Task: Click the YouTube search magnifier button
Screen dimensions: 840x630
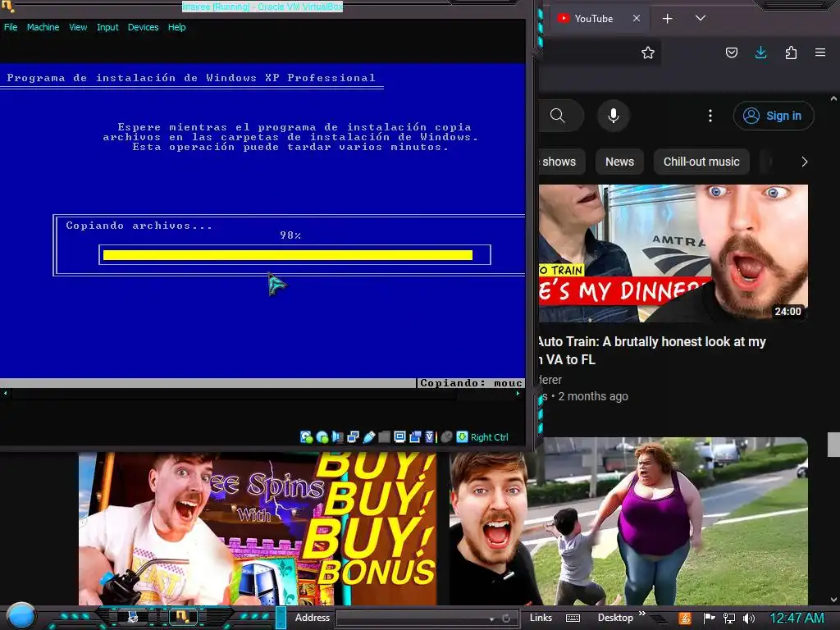Action: [558, 116]
